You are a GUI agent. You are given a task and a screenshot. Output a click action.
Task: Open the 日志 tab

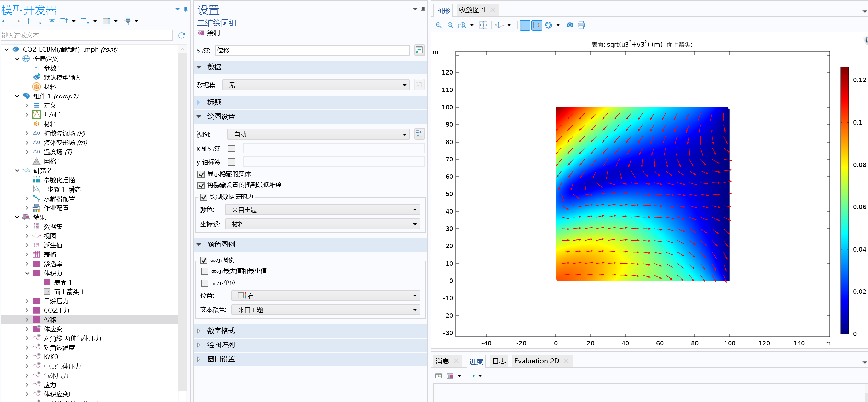coord(499,361)
